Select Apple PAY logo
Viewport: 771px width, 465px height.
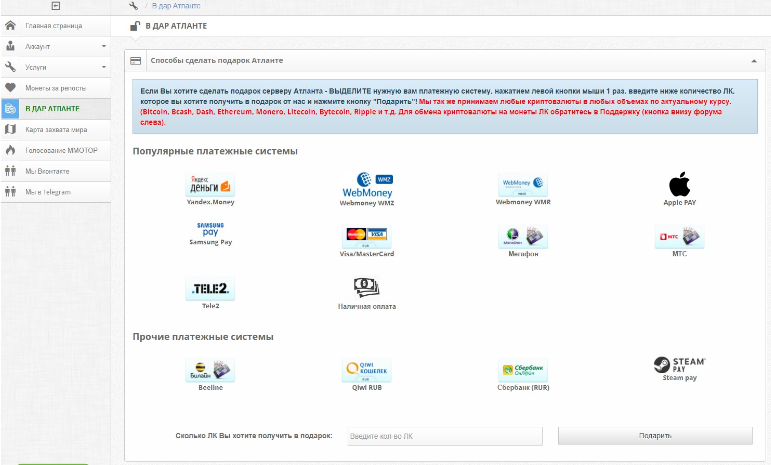(x=680, y=184)
